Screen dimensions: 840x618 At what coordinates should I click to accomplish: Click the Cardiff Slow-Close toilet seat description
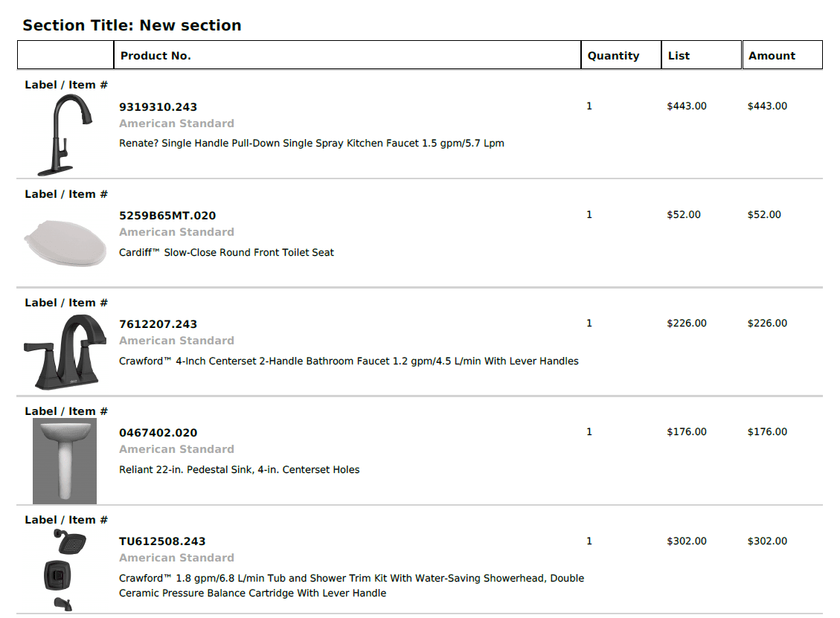(x=226, y=252)
